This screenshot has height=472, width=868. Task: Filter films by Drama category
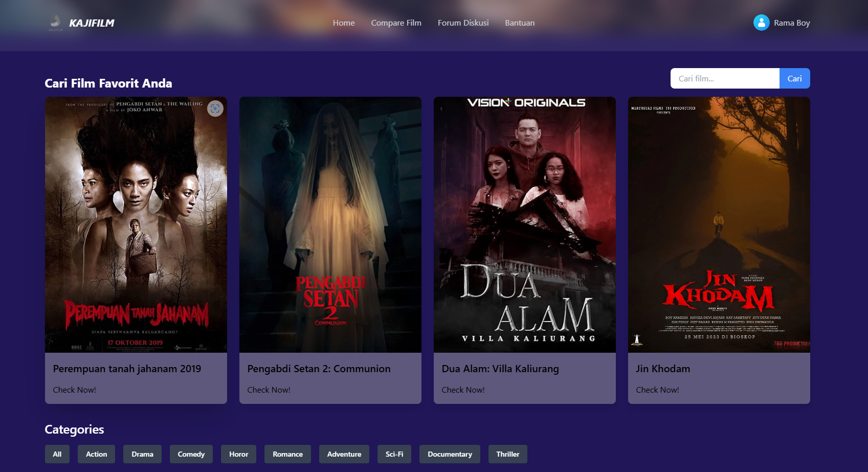click(142, 454)
